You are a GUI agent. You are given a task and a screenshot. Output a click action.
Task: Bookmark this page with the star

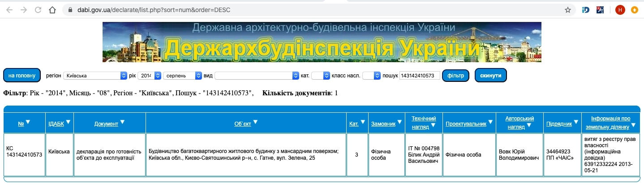[x=568, y=9]
